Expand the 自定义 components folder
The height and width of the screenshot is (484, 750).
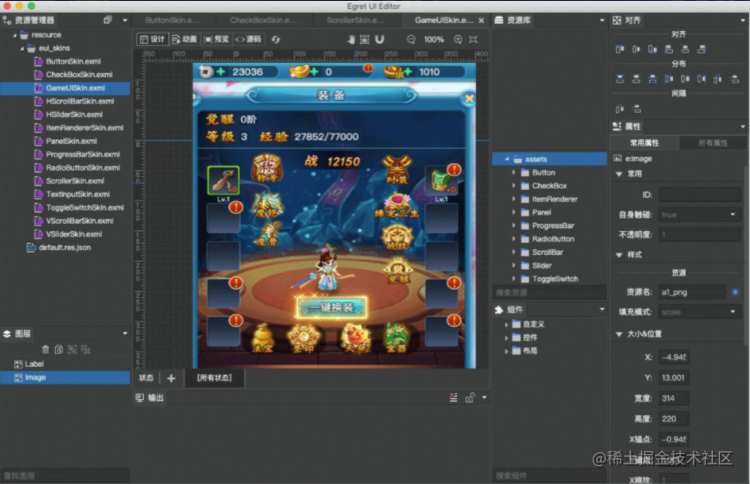pyautogui.click(x=507, y=324)
